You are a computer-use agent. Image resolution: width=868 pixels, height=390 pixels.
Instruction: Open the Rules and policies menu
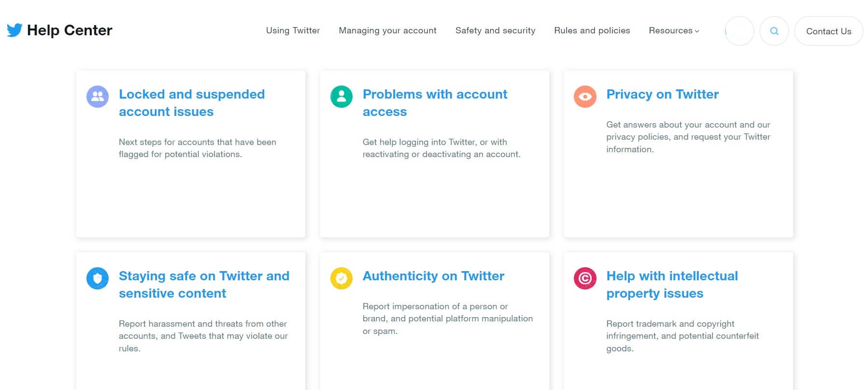click(592, 30)
